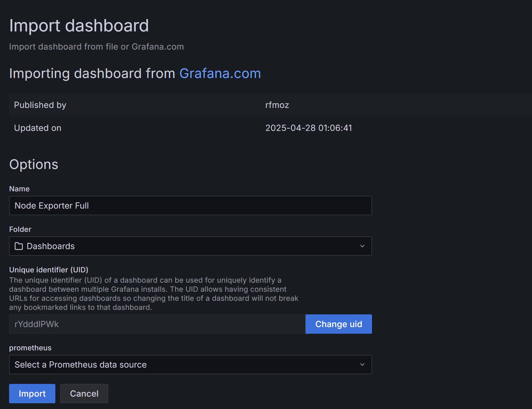Click the folder icon beside Dashboards
This screenshot has width=532, height=409.
click(x=19, y=246)
